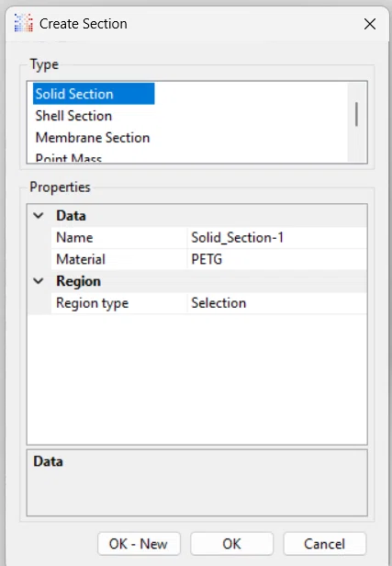
Task: Select Point Mass type in list
Action: pyautogui.click(x=69, y=158)
